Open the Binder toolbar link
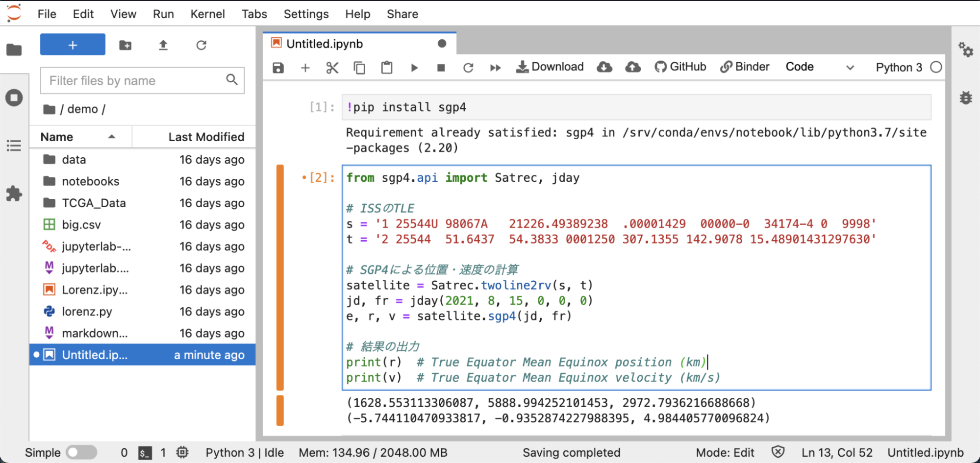Viewport: 980px width, 463px height. [x=745, y=67]
